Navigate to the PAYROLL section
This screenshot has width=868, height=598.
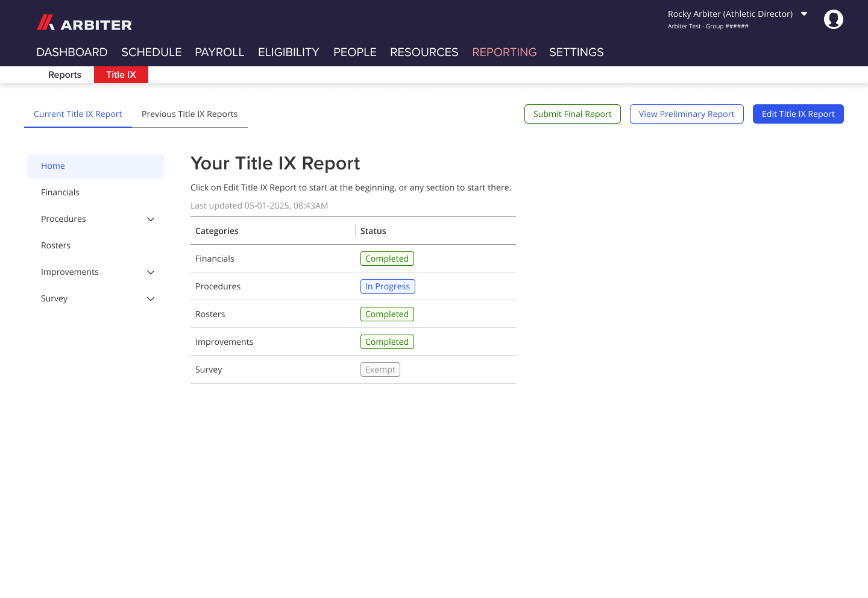pyautogui.click(x=219, y=52)
